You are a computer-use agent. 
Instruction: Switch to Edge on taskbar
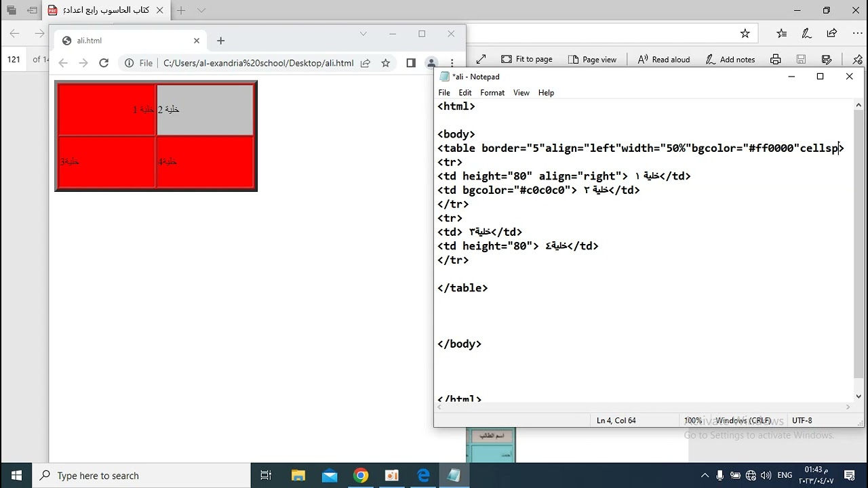click(423, 475)
